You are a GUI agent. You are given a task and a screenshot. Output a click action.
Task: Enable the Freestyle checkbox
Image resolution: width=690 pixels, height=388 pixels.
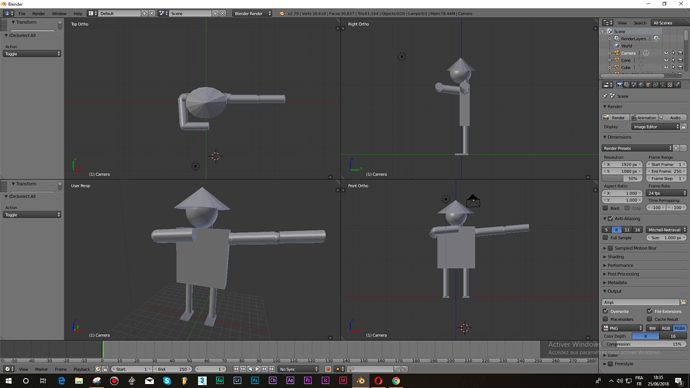pos(610,364)
